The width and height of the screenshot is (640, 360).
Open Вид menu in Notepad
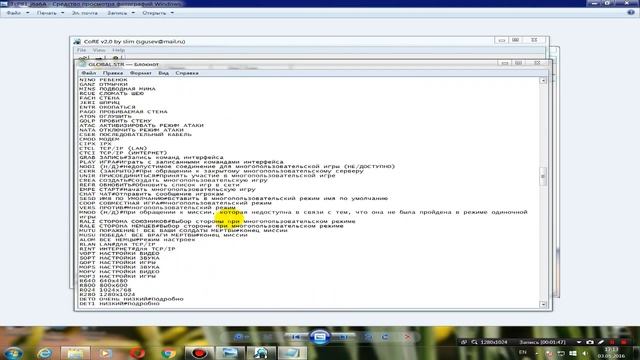click(163, 73)
